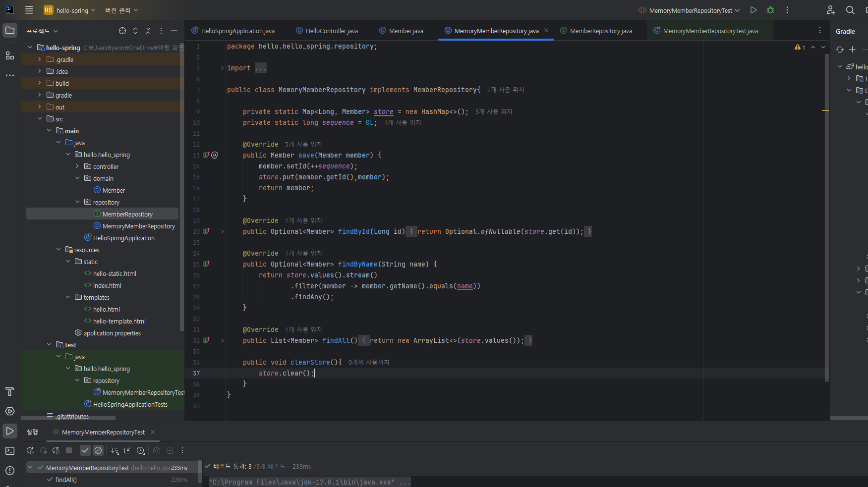Open the 프로젝트 view dropdown

click(x=42, y=31)
